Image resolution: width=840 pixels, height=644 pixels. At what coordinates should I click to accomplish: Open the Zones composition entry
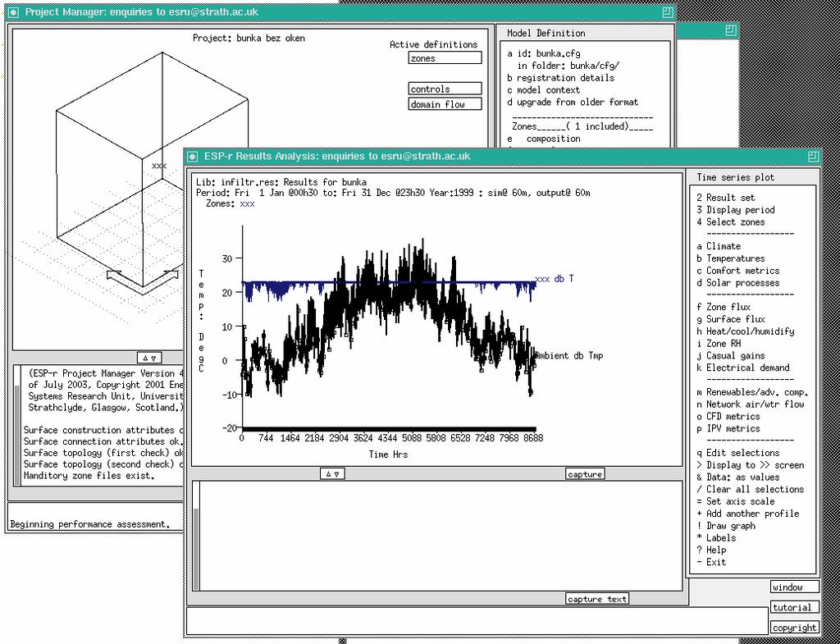(x=544, y=139)
